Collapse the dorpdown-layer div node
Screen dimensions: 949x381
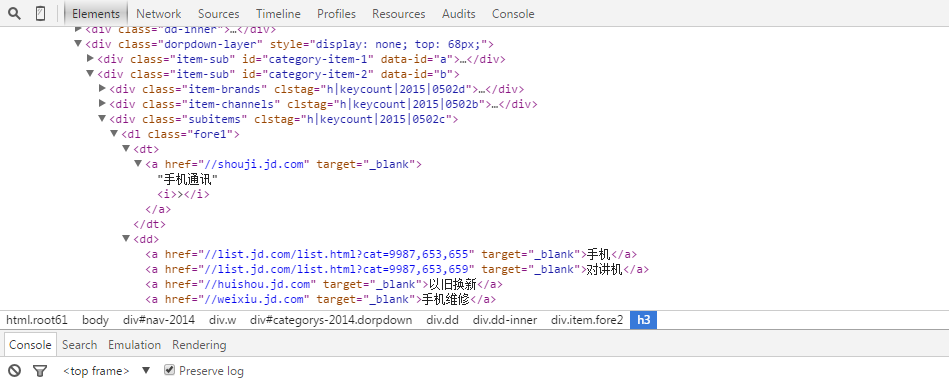(x=77, y=44)
